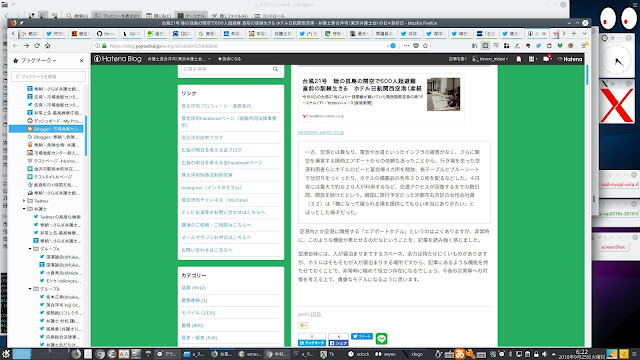Open the headlines.yahoo.co.jp link
640x360 pixels.
click(x=321, y=132)
